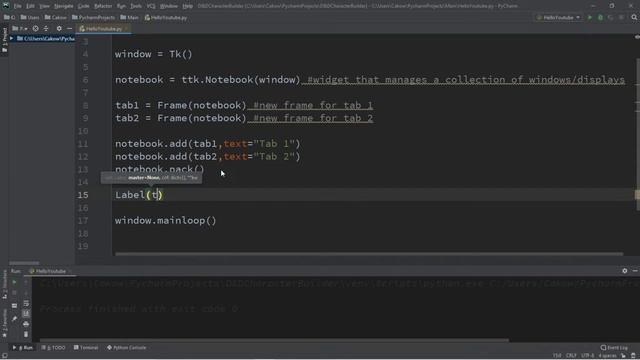
Task: Open the View menu
Action: point(44,6)
